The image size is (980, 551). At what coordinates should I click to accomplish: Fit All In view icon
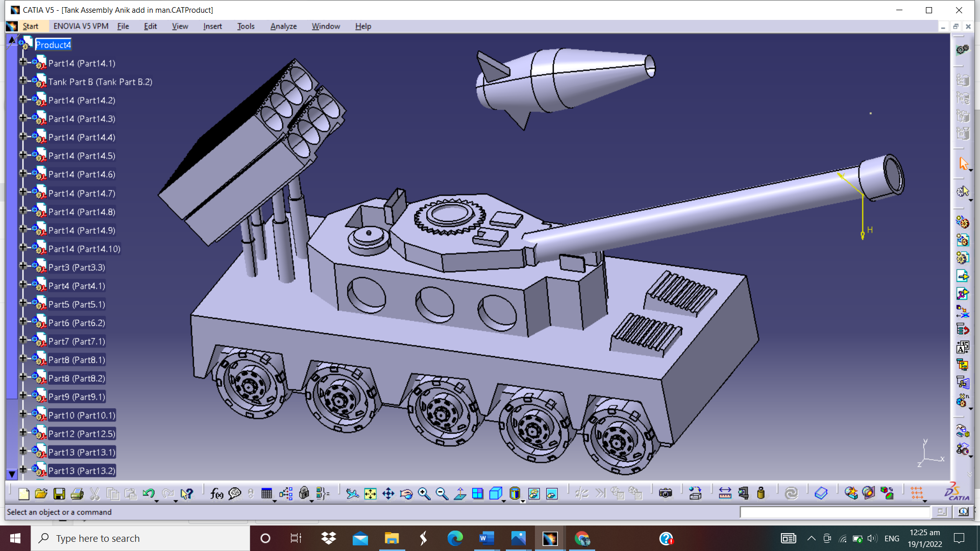[x=370, y=493]
